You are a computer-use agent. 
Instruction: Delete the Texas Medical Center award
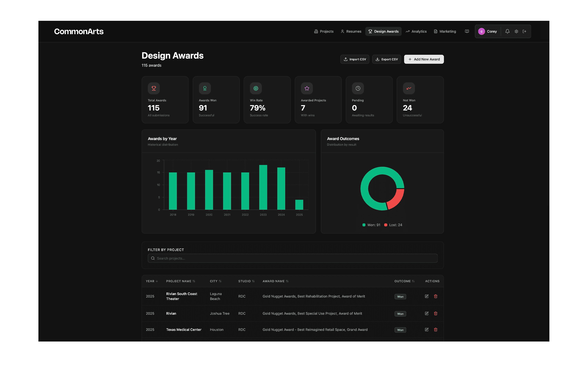click(x=435, y=330)
